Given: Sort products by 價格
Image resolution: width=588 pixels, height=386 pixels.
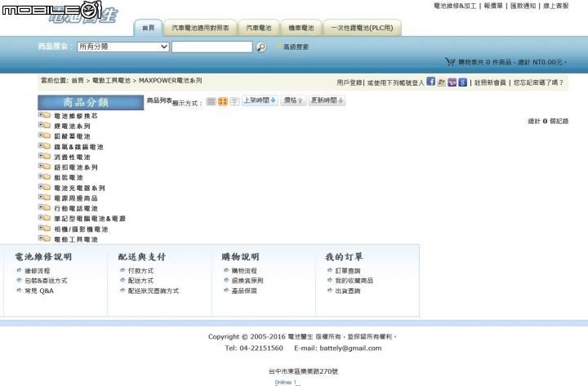Looking at the screenshot, I should click(293, 100).
